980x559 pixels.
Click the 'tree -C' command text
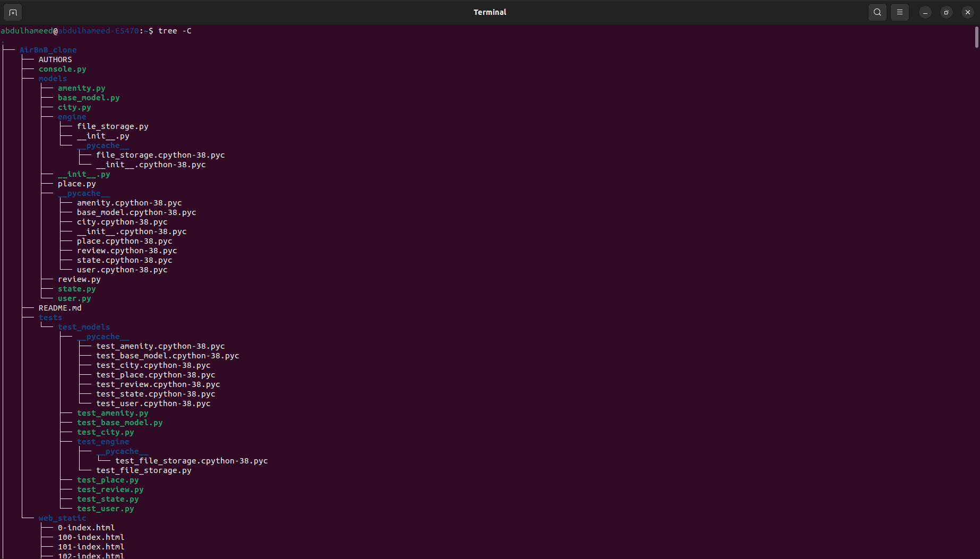(x=175, y=31)
